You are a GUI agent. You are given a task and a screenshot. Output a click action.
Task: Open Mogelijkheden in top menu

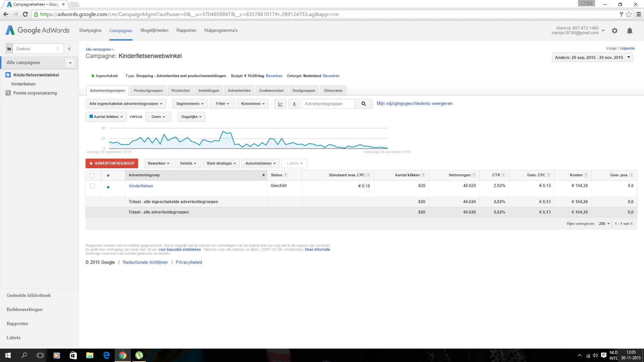point(154,31)
